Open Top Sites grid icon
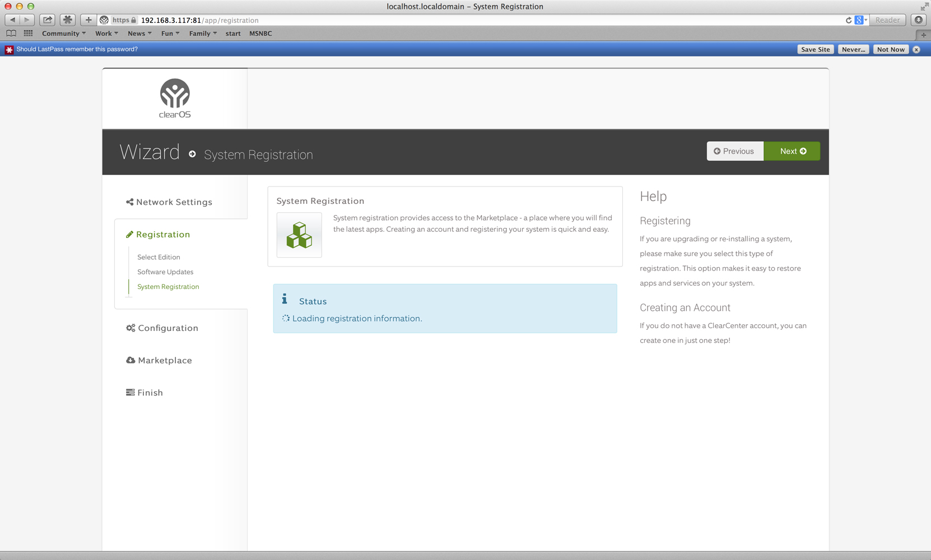The width and height of the screenshot is (931, 560). [28, 34]
